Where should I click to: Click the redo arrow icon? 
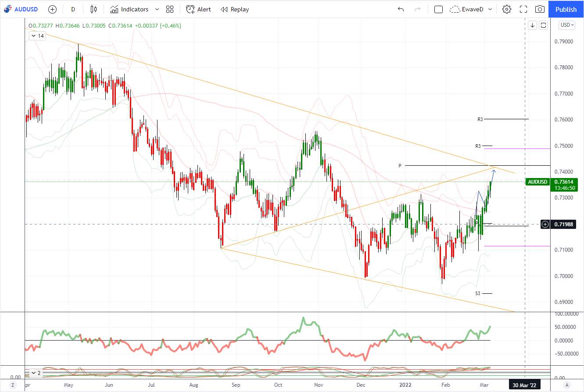(x=417, y=9)
